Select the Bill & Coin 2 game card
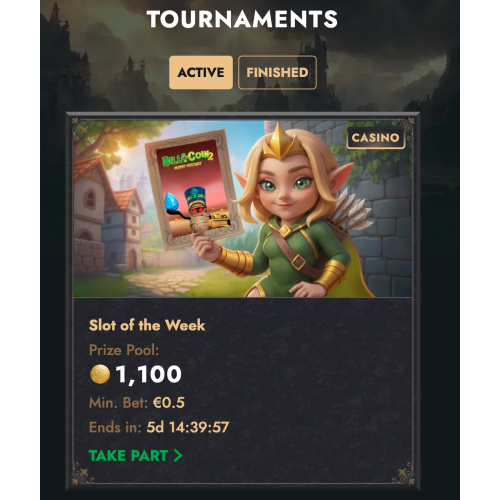The image size is (500, 500). point(194,189)
